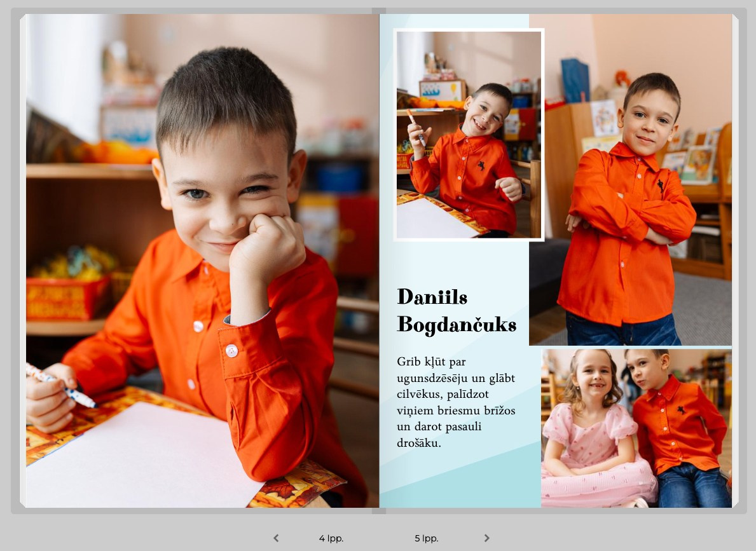Click the marker in the boy's hand, left page
The height and width of the screenshot is (551, 756).
[x=67, y=388]
